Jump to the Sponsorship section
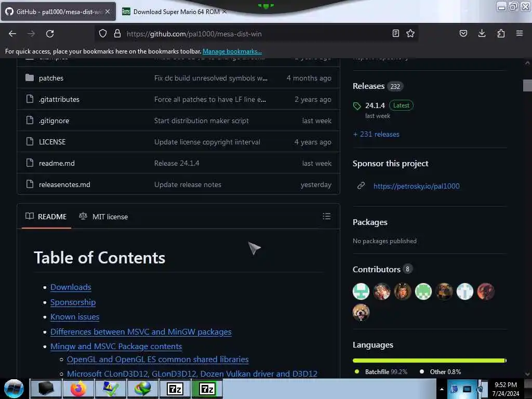The image size is (532, 399). [x=73, y=302]
